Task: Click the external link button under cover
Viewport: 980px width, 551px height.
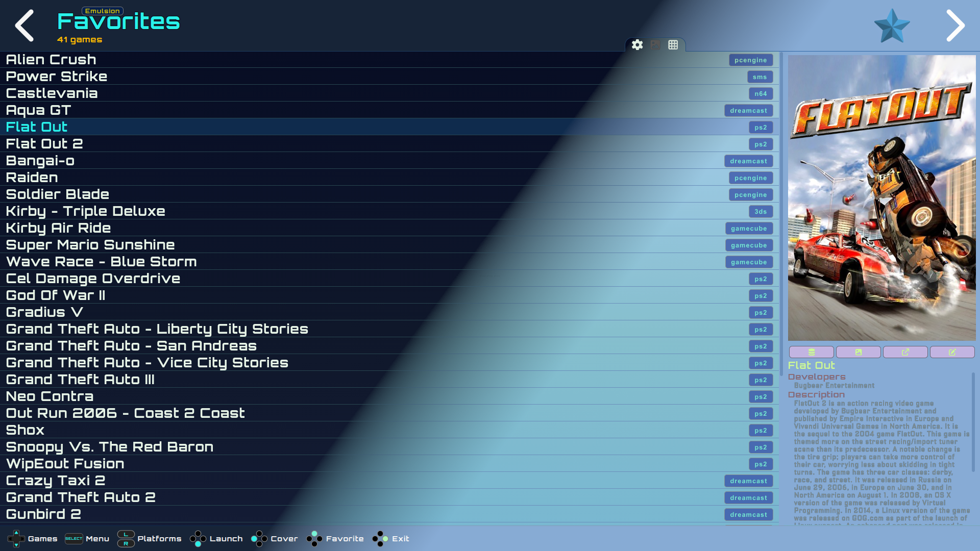Action: [x=905, y=352]
